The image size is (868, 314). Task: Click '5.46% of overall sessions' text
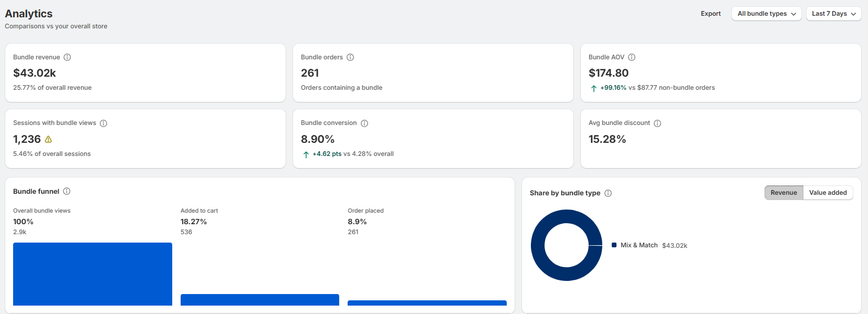52,154
